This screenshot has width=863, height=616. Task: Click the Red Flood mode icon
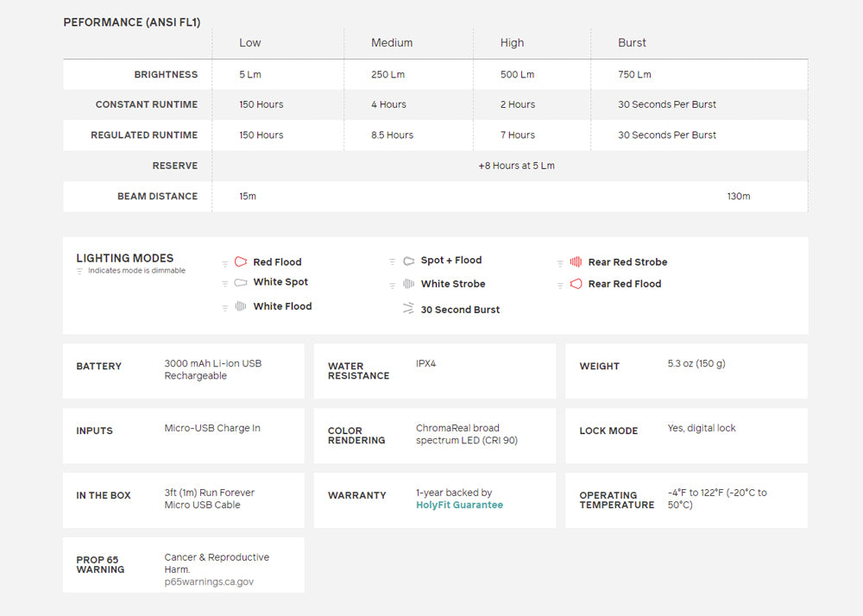241,262
